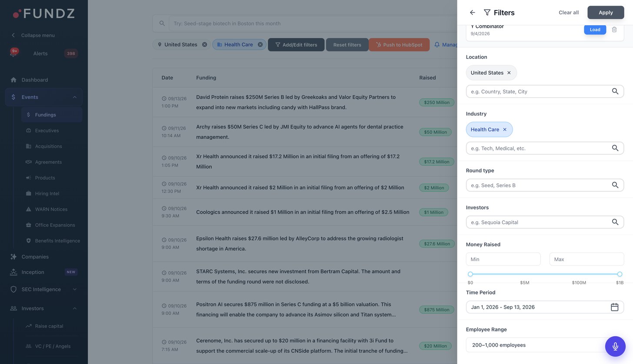Image resolution: width=633 pixels, height=364 pixels.
Task: Click the $250 Million raised badge
Action: click(x=436, y=103)
